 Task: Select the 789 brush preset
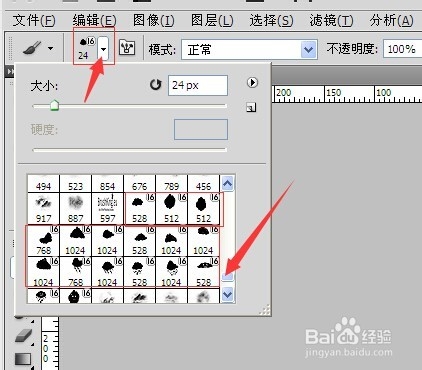click(171, 184)
